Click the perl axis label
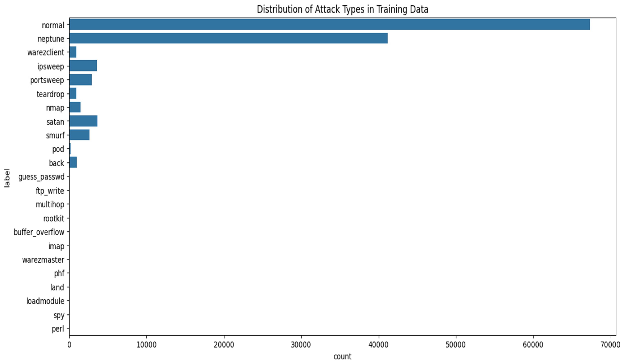Screen dimensions: 625x364 tap(58, 329)
